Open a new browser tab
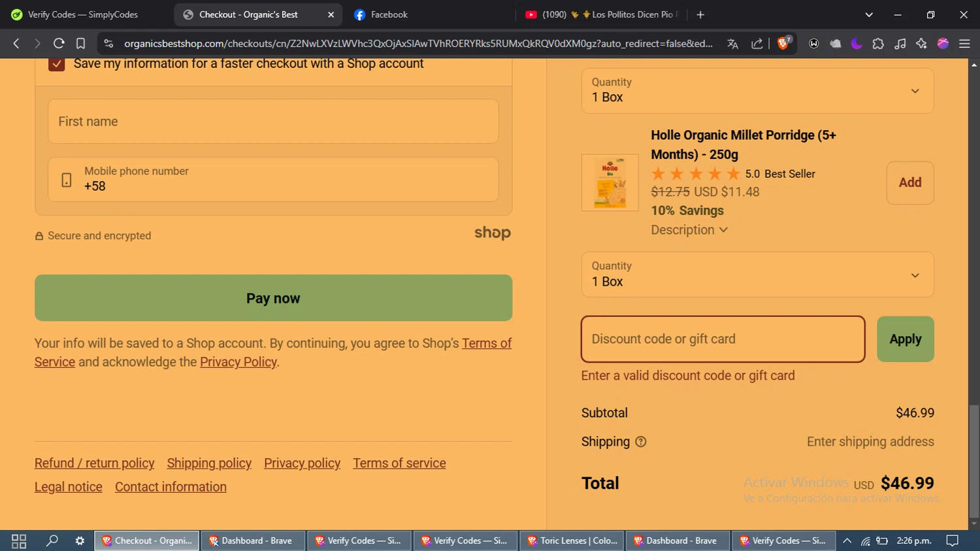980x551 pixels. click(700, 14)
